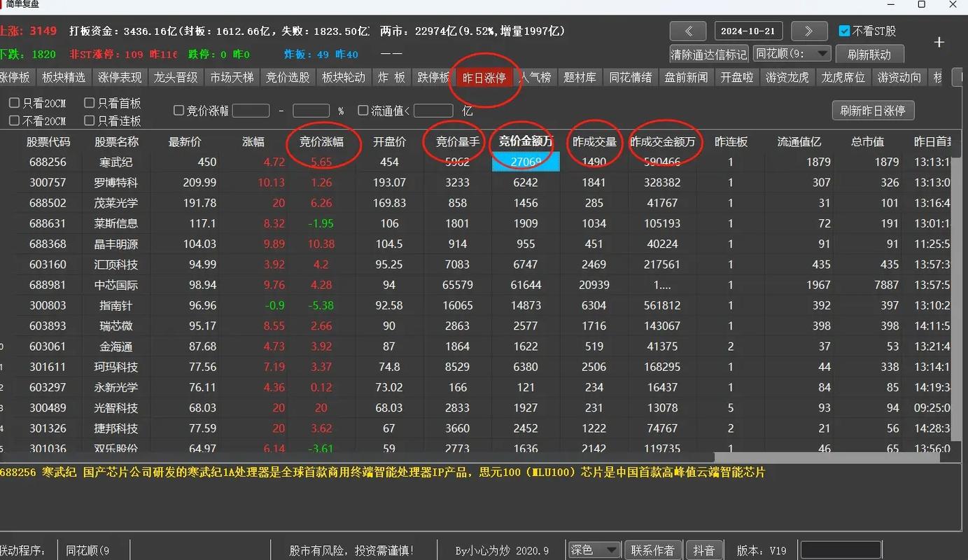Click the 抖音 button
This screenshot has width=968, height=560.
click(704, 550)
